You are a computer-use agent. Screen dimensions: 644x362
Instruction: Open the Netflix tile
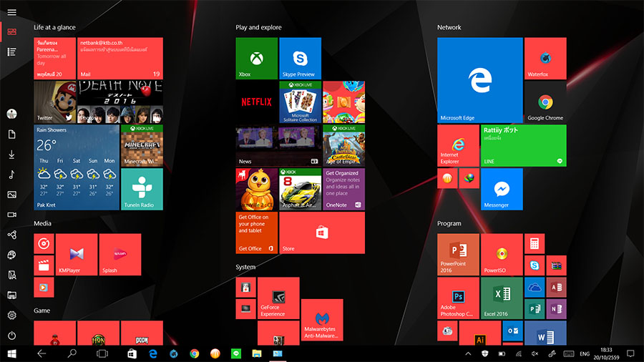(256, 102)
